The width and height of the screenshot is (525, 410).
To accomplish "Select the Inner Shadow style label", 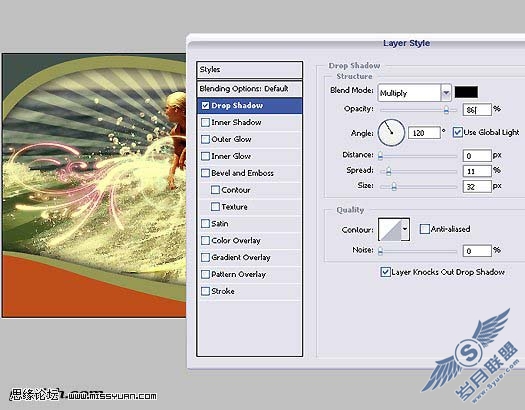I will click(x=236, y=122).
